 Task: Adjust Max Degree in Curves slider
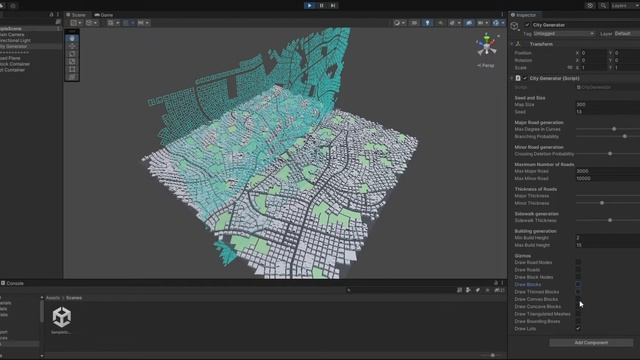[613, 129]
